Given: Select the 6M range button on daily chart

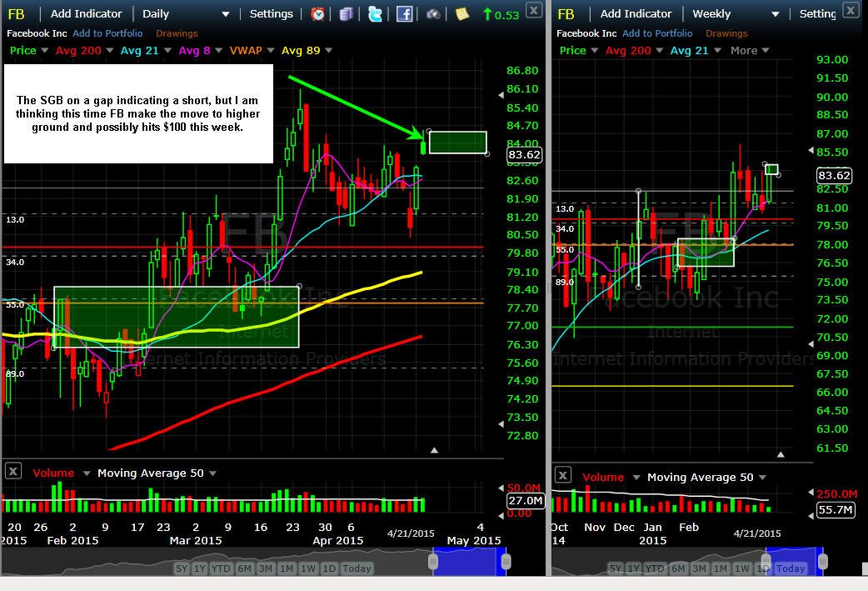Looking at the screenshot, I should [244, 568].
